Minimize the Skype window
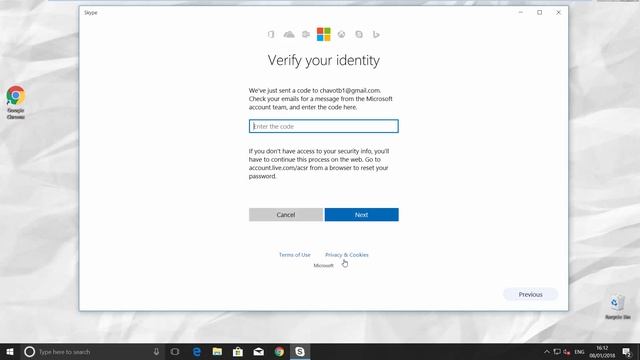Viewport: 640px width, 360px height. (x=520, y=12)
